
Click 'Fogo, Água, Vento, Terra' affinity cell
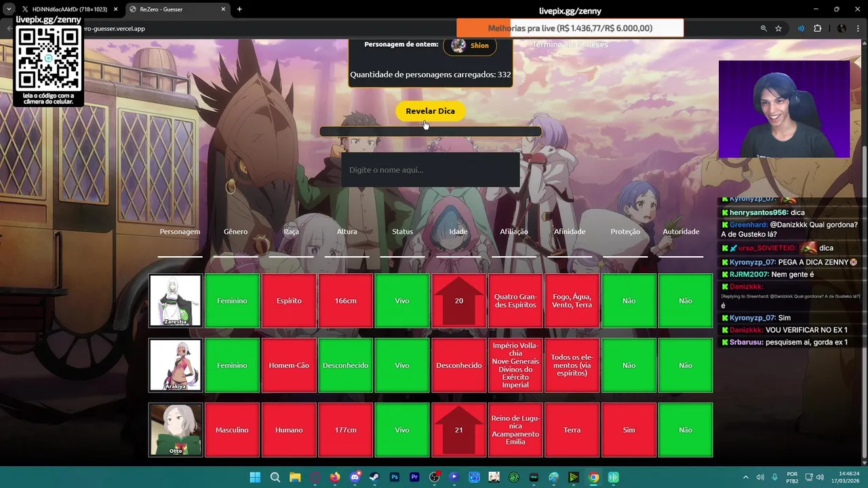point(572,300)
